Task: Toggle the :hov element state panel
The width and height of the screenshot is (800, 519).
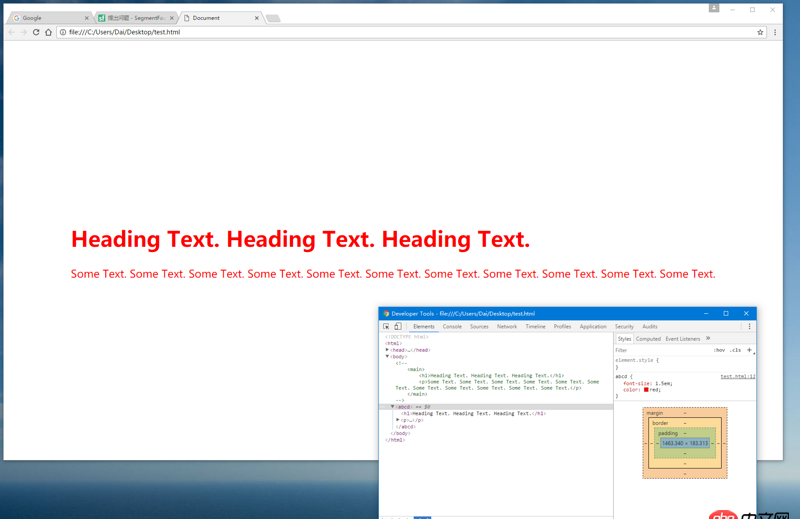Action: (x=719, y=350)
